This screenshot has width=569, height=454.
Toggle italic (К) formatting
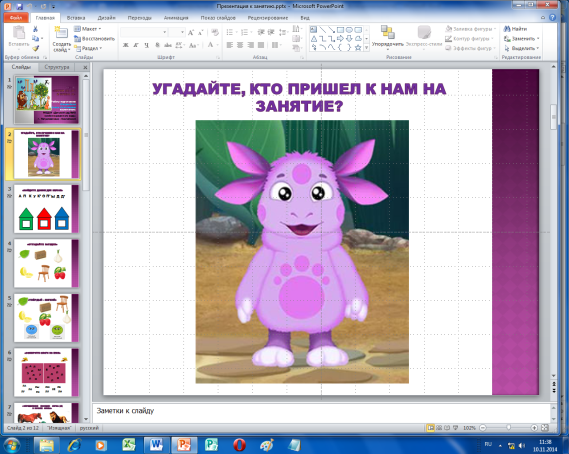136,45
